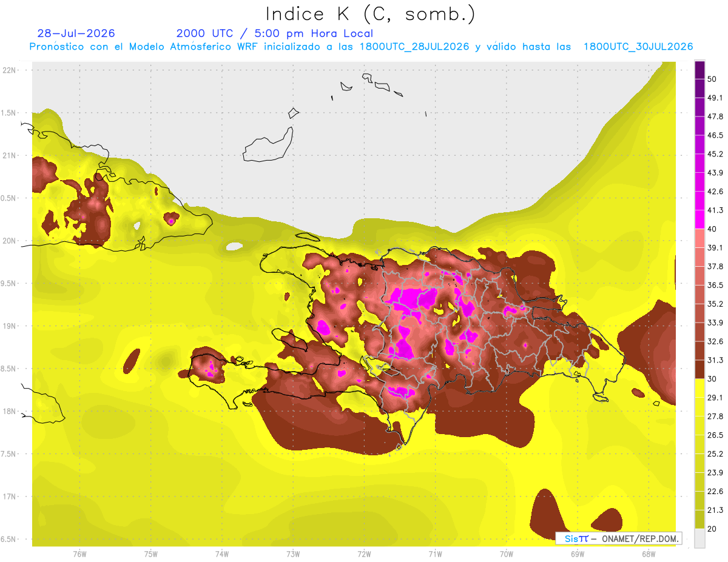Click the legend value '37.8'
This screenshot has width=728, height=562.
coord(715,266)
